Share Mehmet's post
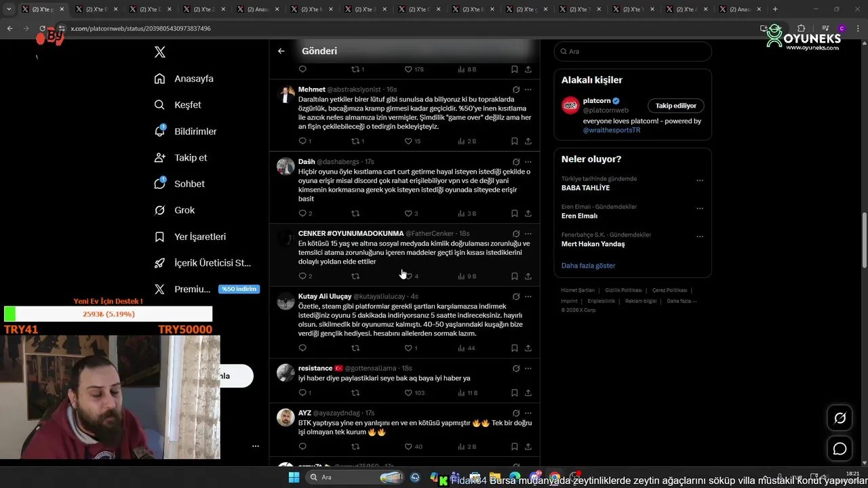 [x=528, y=141]
